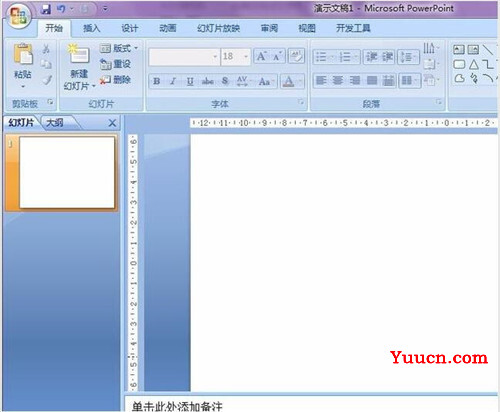This screenshot has height=412, width=500.
Task: Toggle strikethrough abc formatting
Action: [x=208, y=81]
